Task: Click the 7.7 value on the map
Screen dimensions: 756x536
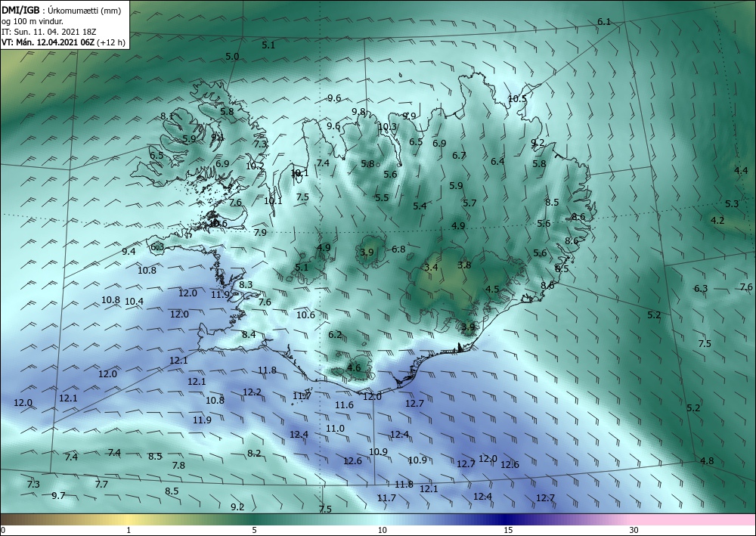Action: point(101,485)
